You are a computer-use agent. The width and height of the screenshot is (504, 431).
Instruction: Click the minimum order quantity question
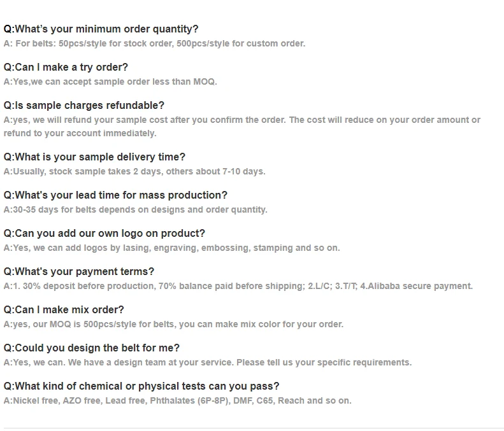[101, 29]
